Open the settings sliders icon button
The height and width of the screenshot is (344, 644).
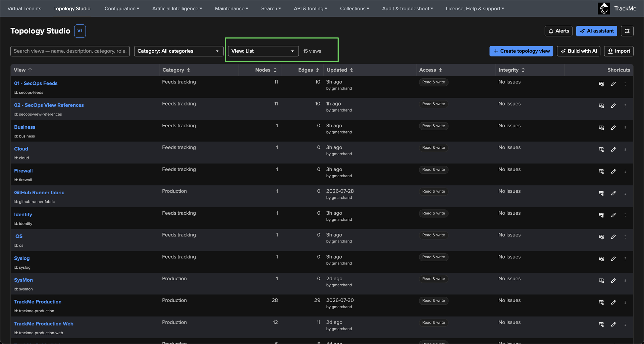click(x=627, y=31)
